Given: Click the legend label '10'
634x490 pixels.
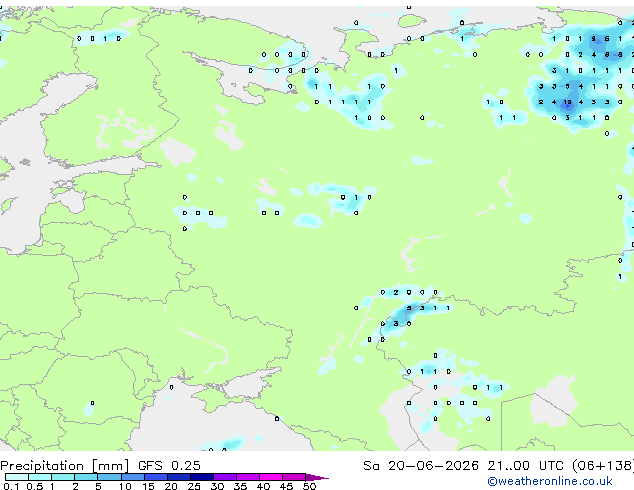Looking at the screenshot, I should click(x=125, y=486).
